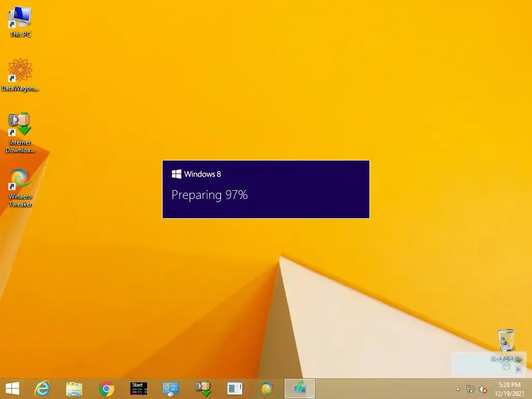
Task: Open Internet Download Manager in taskbar
Action: 204,389
